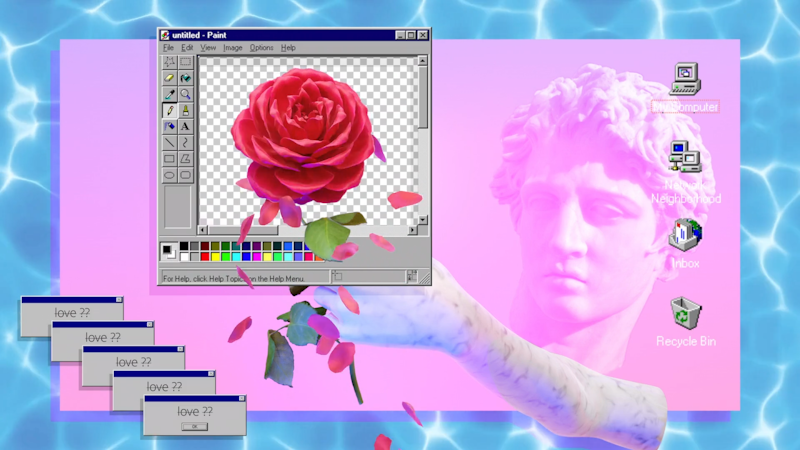Click the My Computer desktop icon
The image size is (800, 450).
pyautogui.click(x=685, y=78)
